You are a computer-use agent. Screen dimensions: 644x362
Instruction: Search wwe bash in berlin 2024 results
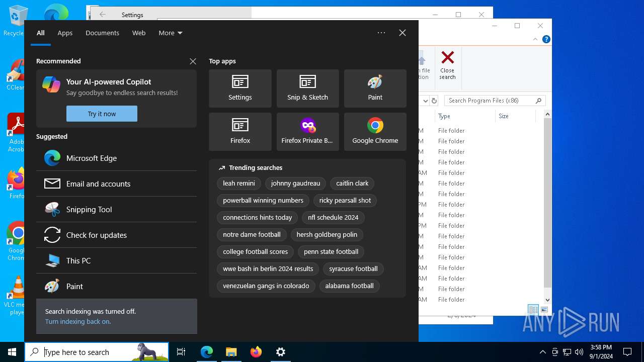pos(268,268)
